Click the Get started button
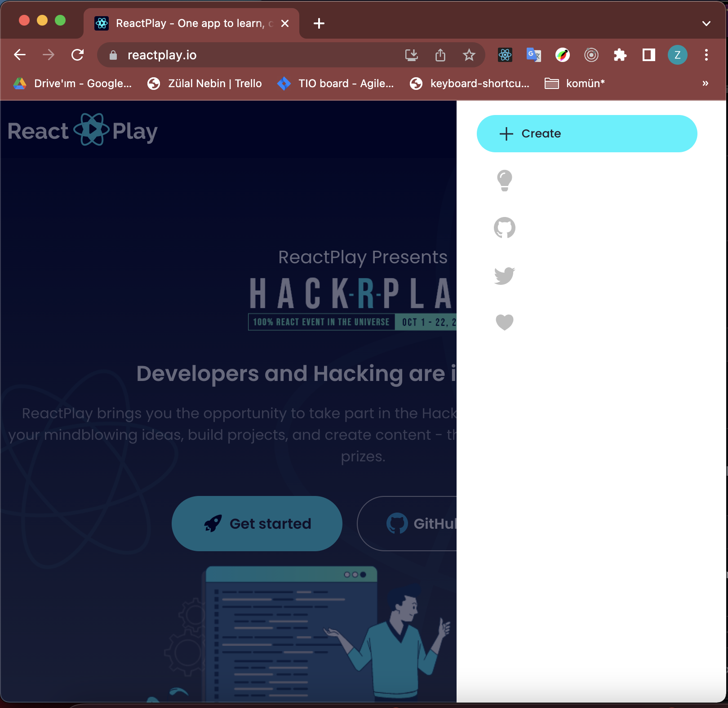Screen dimensions: 728x708 click(257, 523)
